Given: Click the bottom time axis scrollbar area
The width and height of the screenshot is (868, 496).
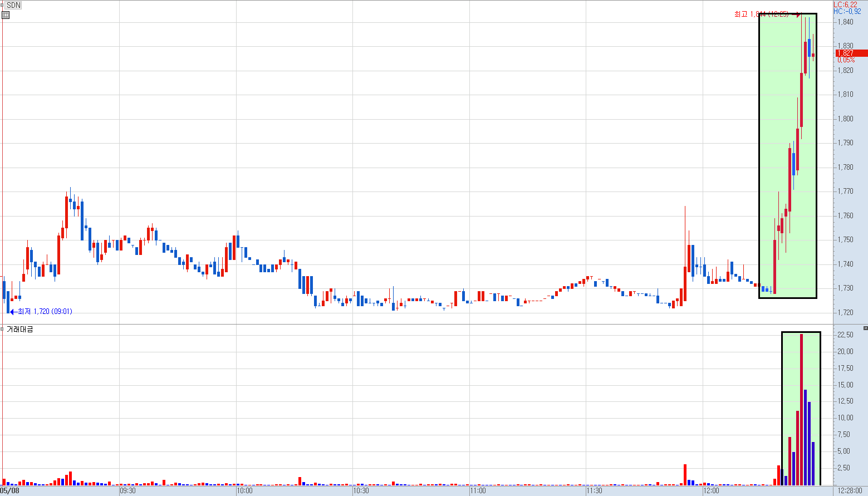Looking at the screenshot, I should pos(390,491).
